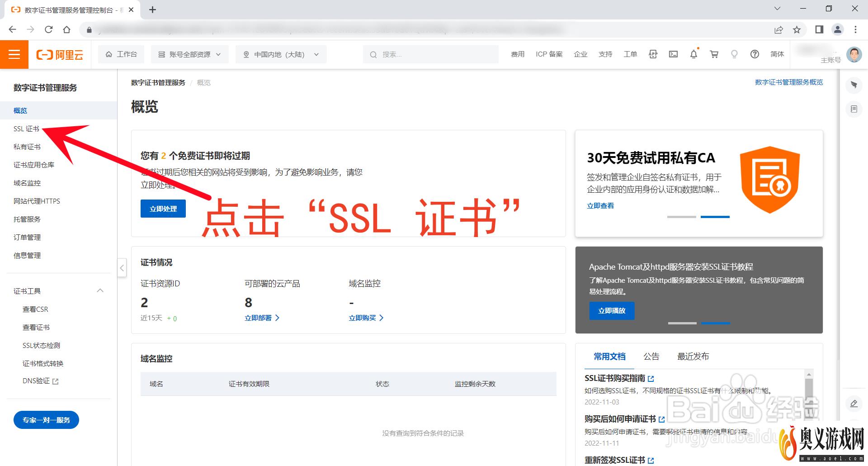Open the 企业 menu
Screen dimensions: 868x466
click(580, 54)
